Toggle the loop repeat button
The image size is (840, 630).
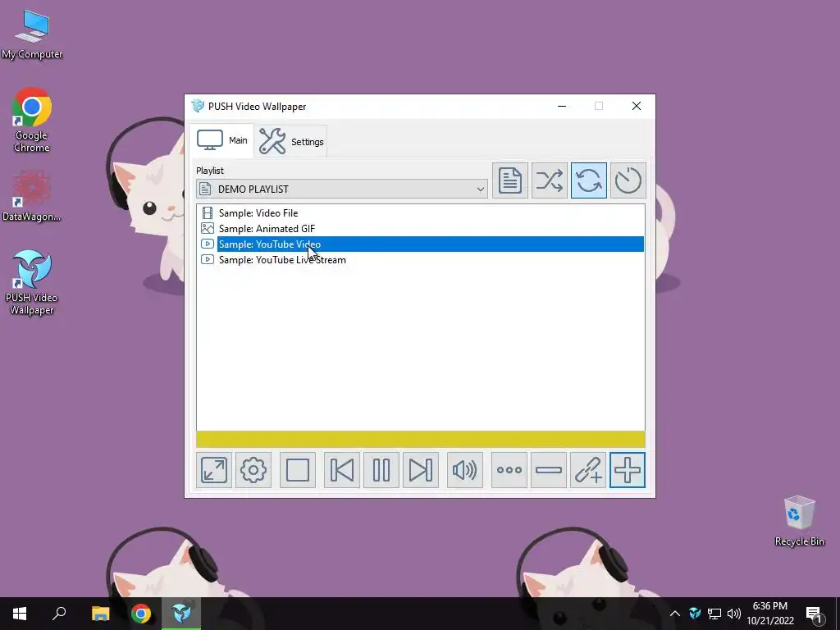point(589,180)
